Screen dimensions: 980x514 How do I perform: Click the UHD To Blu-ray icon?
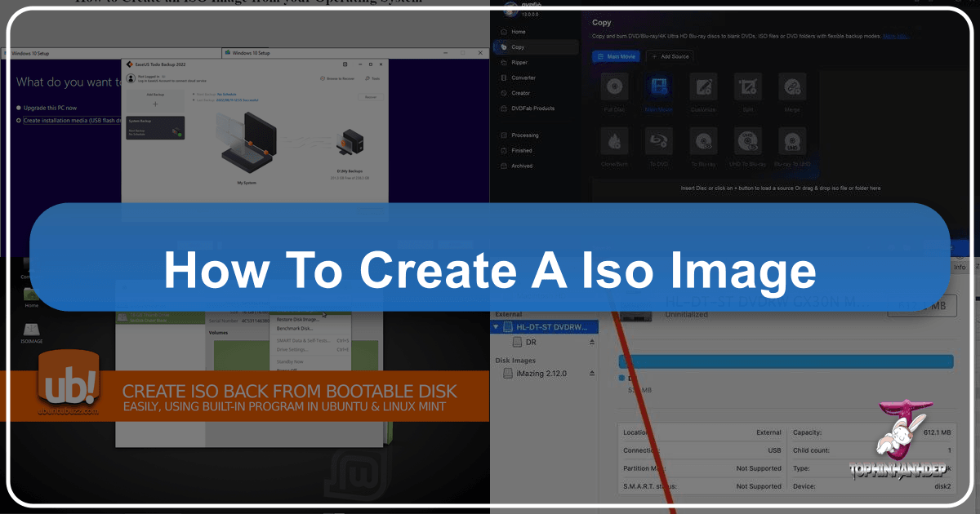[746, 141]
